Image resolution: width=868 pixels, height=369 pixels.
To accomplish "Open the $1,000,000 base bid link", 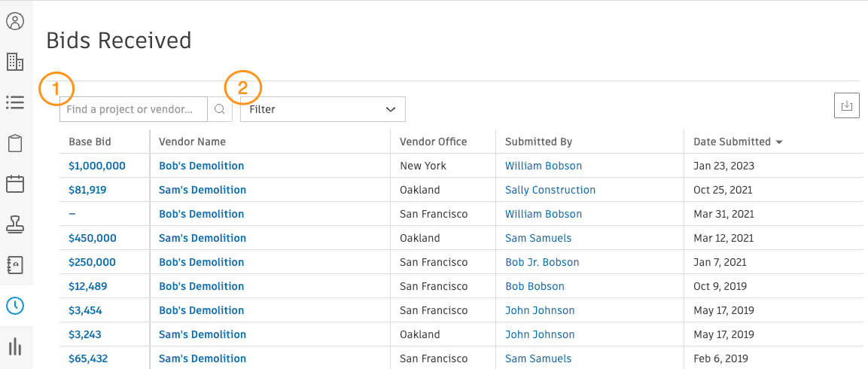I will [x=97, y=166].
